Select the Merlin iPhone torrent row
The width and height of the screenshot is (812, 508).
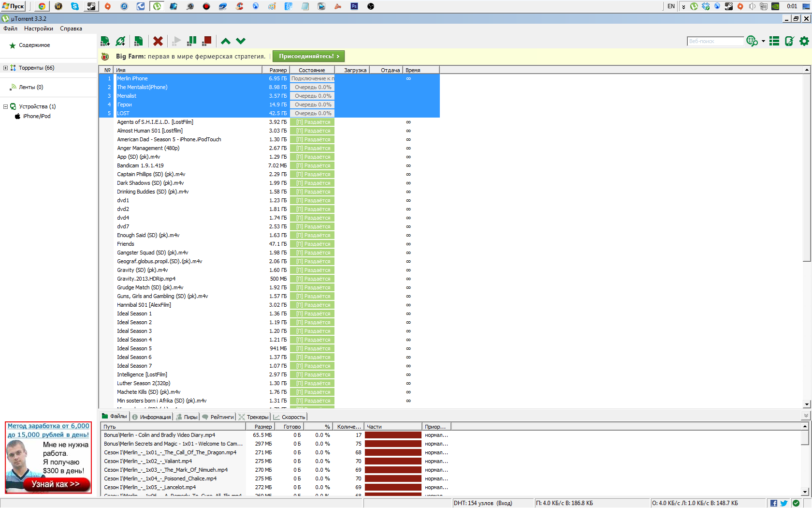tap(269, 78)
